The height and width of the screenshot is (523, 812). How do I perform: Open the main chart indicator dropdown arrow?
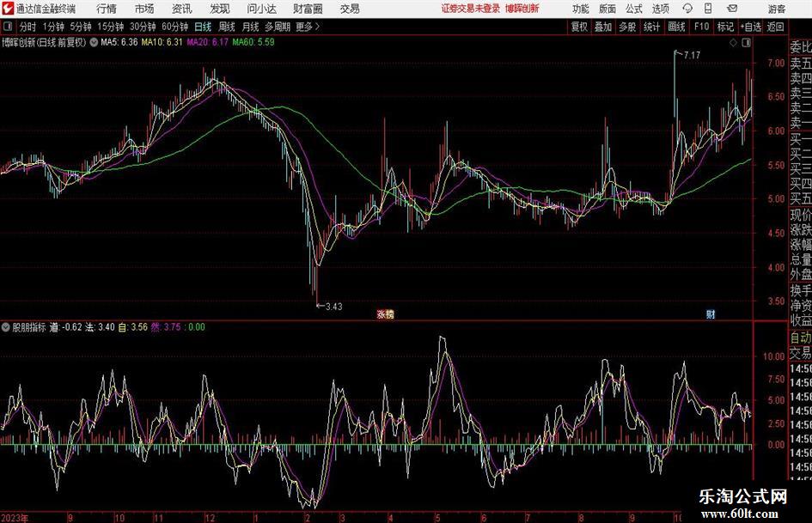[x=94, y=42]
